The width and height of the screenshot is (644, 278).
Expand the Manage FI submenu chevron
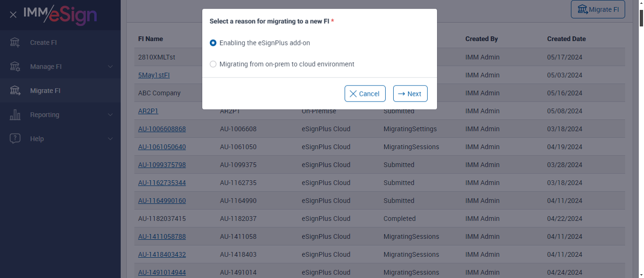pyautogui.click(x=110, y=67)
